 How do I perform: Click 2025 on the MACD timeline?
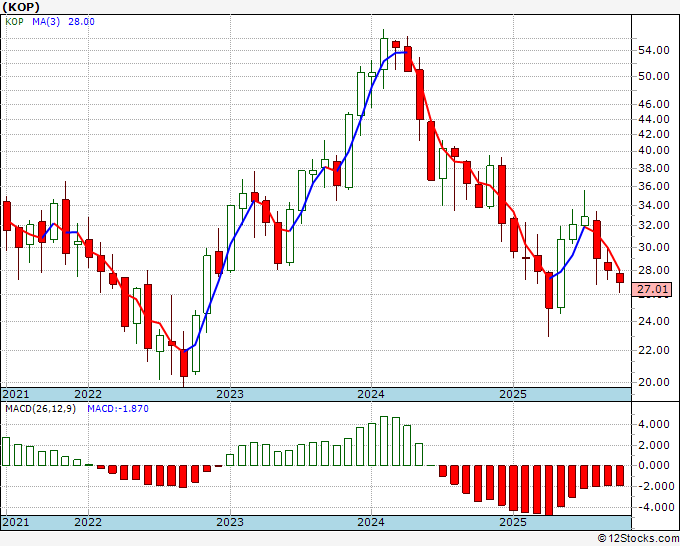pyautogui.click(x=513, y=522)
